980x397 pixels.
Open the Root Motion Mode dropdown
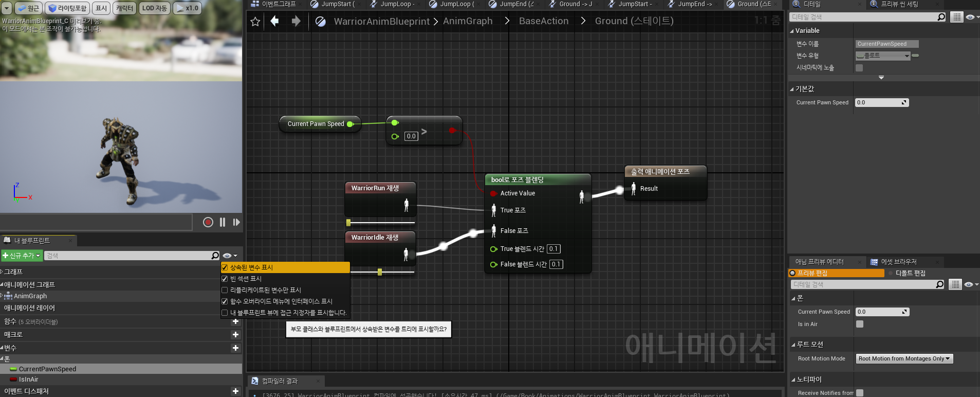[904, 358]
